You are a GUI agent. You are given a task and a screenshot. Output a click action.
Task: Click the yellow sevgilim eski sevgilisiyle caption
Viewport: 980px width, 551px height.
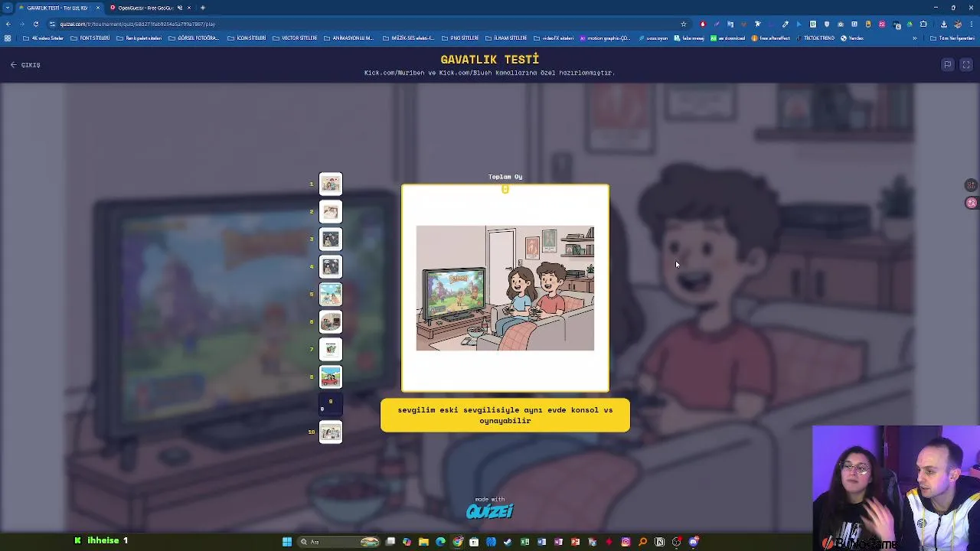(505, 415)
